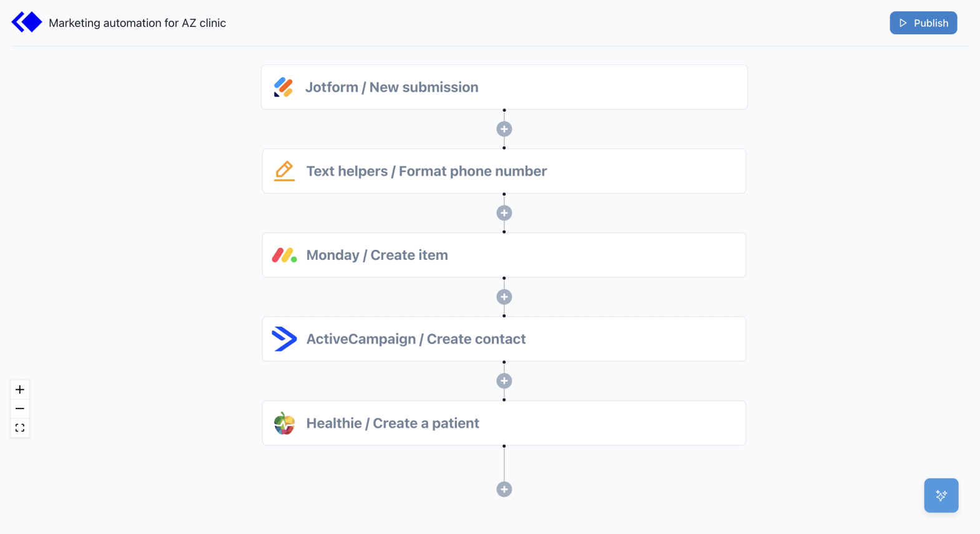
Task: Click the app logo in the top left
Action: pos(26,21)
